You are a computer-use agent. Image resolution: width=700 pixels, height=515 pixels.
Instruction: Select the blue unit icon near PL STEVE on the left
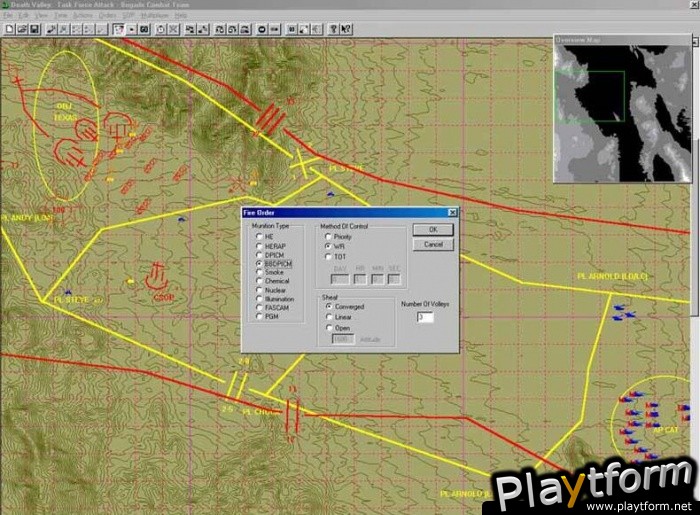tap(68, 292)
